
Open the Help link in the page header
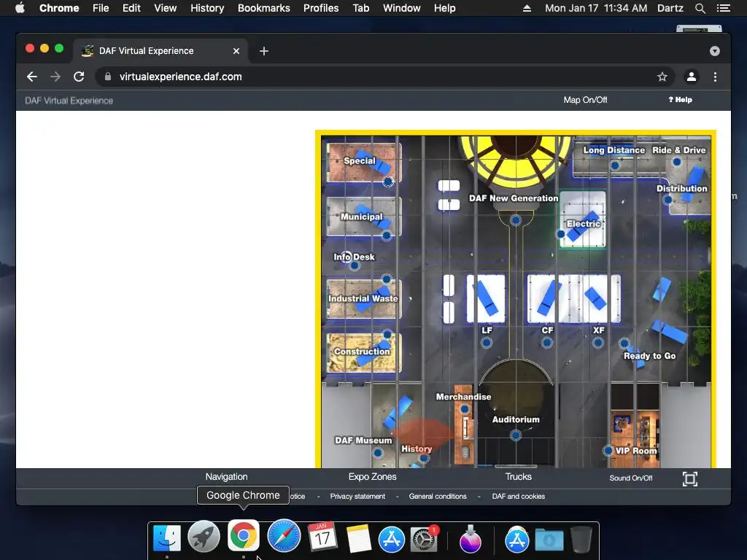pyautogui.click(x=681, y=99)
